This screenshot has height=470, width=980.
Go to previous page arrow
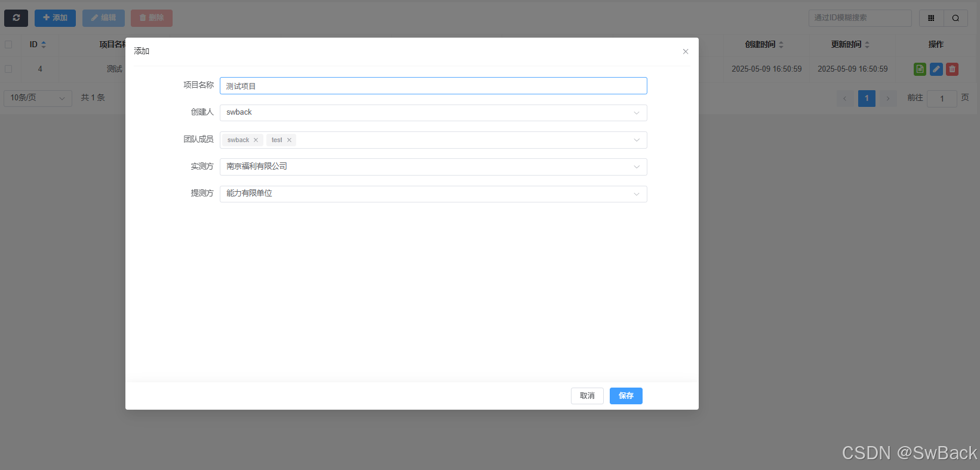pos(844,99)
